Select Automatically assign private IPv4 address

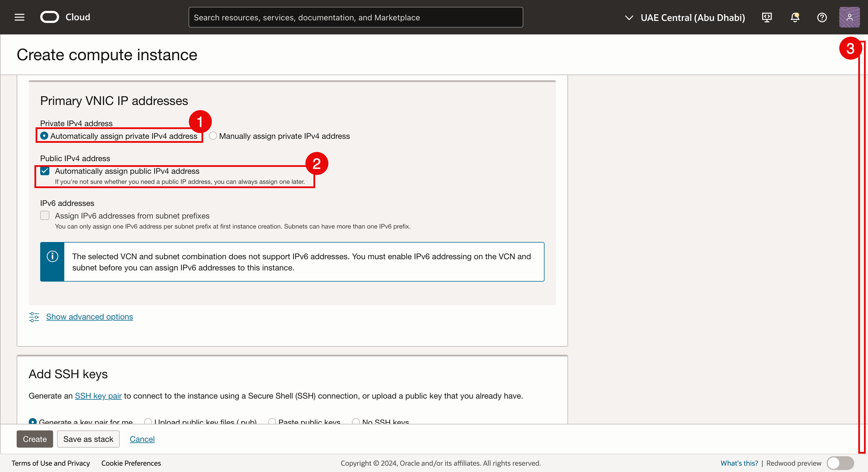44,136
